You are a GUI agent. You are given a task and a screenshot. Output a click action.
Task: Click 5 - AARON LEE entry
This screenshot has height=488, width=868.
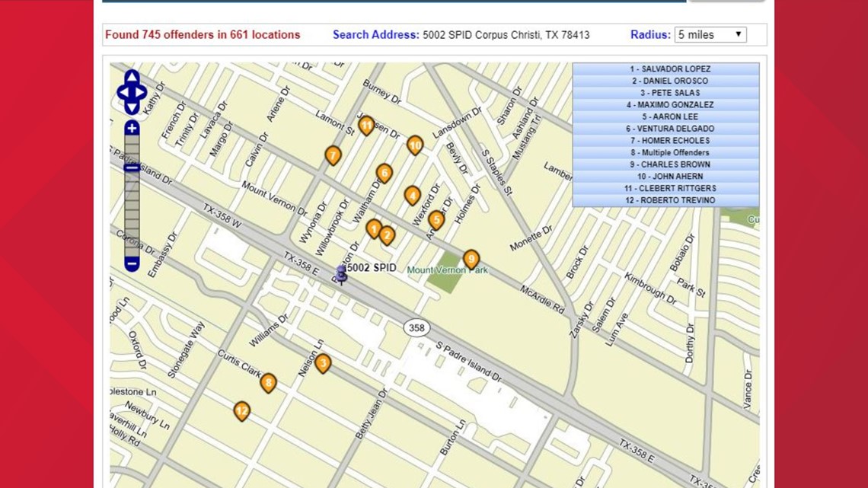[x=666, y=116]
